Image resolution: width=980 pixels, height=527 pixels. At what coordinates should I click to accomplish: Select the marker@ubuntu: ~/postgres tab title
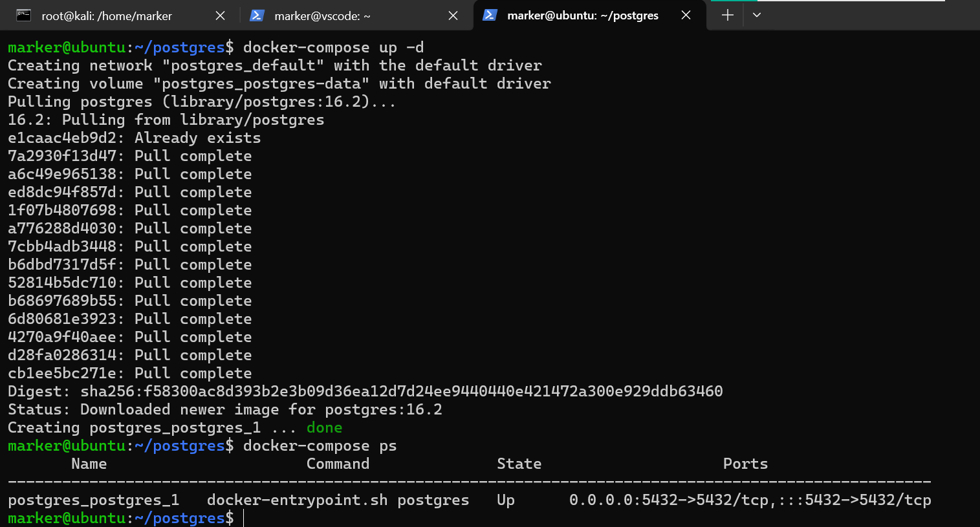click(582, 16)
